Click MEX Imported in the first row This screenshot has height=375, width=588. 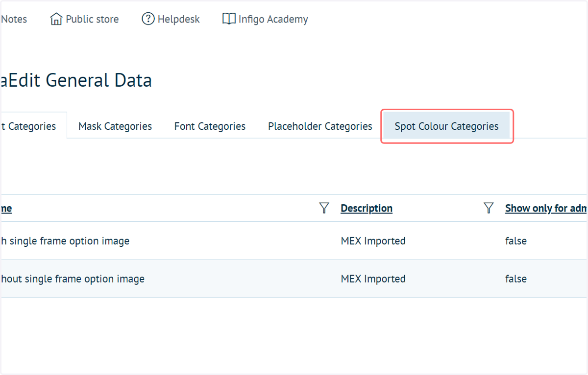(x=373, y=241)
